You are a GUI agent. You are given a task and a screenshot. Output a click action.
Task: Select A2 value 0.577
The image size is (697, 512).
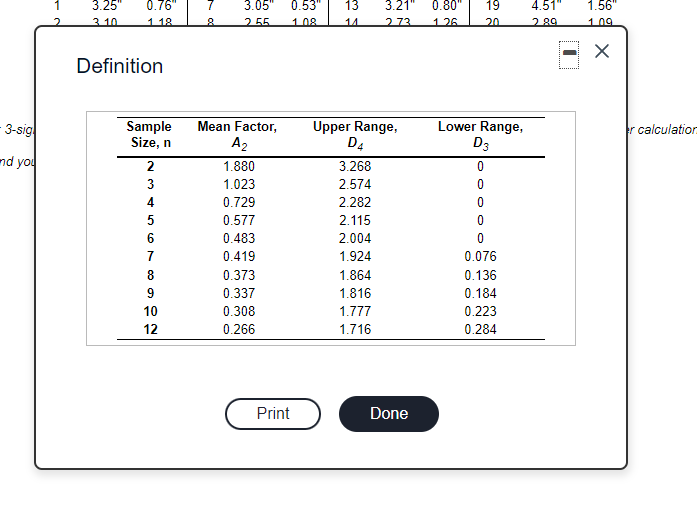point(239,220)
